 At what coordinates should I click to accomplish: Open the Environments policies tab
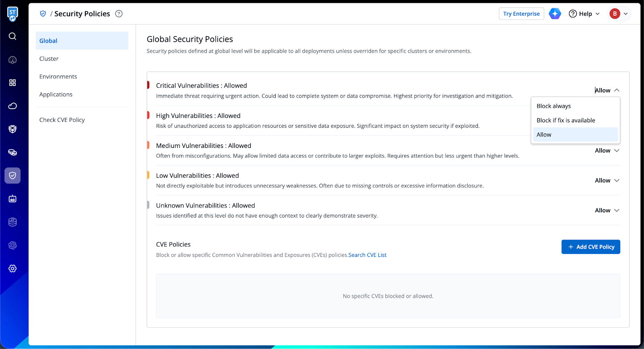point(58,76)
